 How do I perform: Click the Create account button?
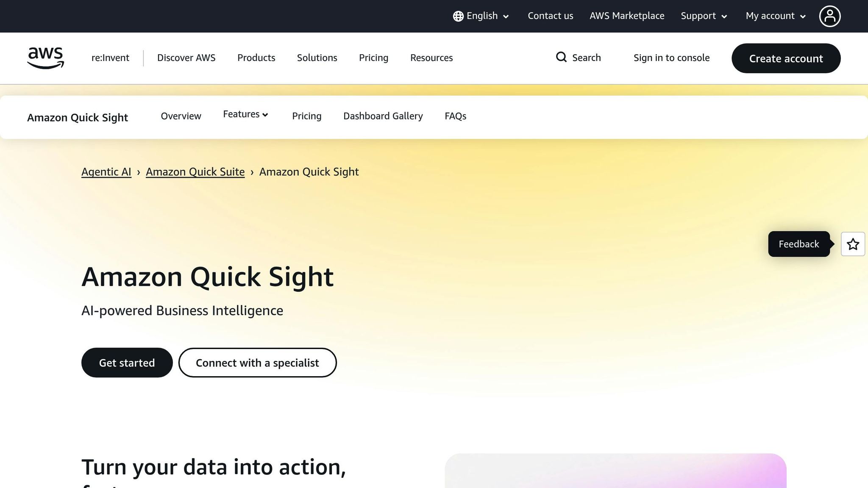click(786, 58)
